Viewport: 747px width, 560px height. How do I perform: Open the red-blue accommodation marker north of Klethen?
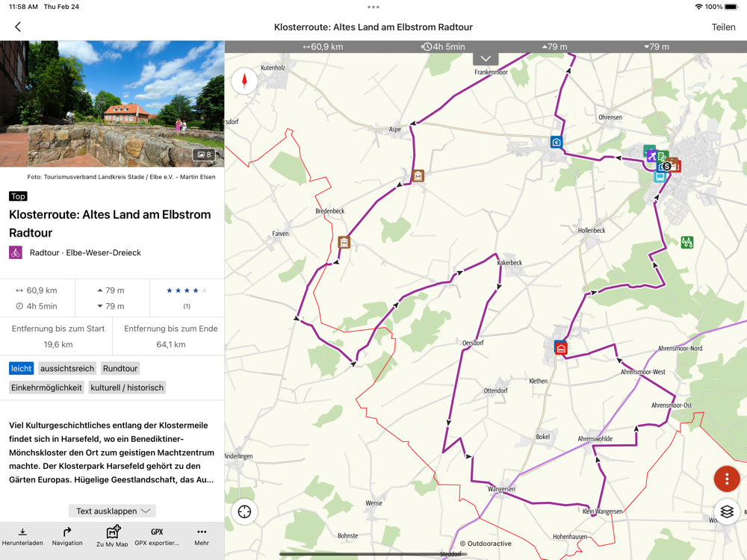coord(561,348)
